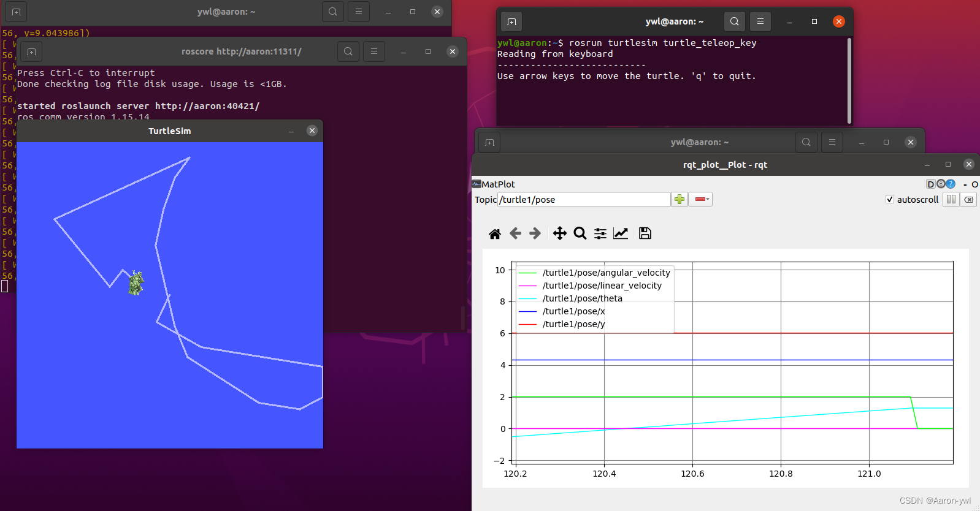
Task: Reset plot view with Home icon
Action: [x=495, y=233]
